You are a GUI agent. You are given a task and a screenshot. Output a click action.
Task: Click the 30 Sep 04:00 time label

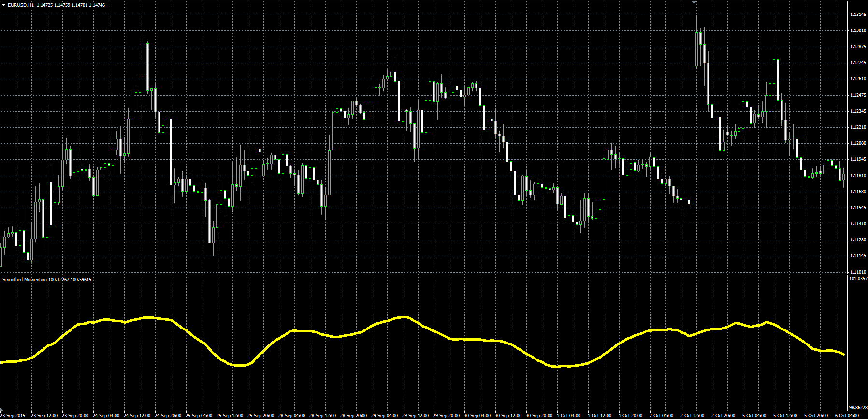(477, 416)
